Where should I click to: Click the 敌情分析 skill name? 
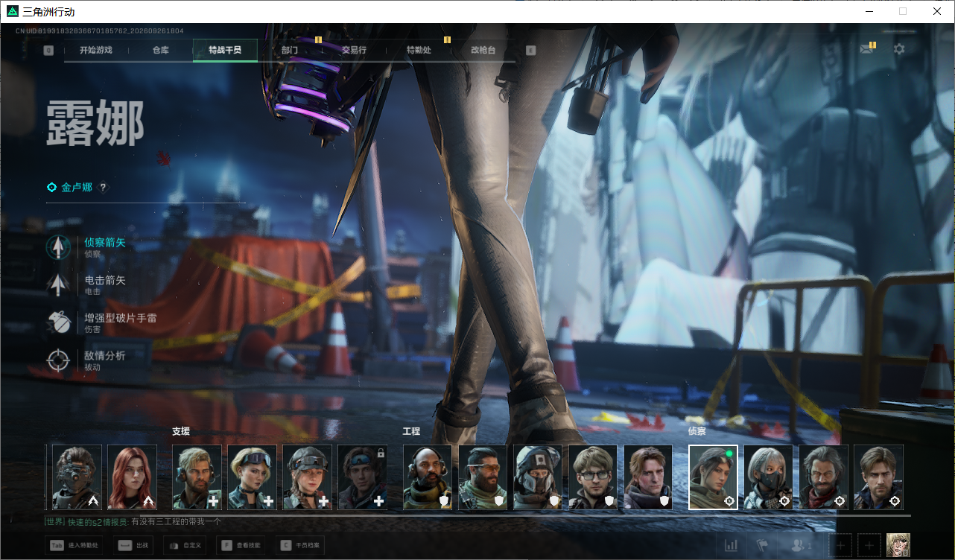tap(105, 356)
